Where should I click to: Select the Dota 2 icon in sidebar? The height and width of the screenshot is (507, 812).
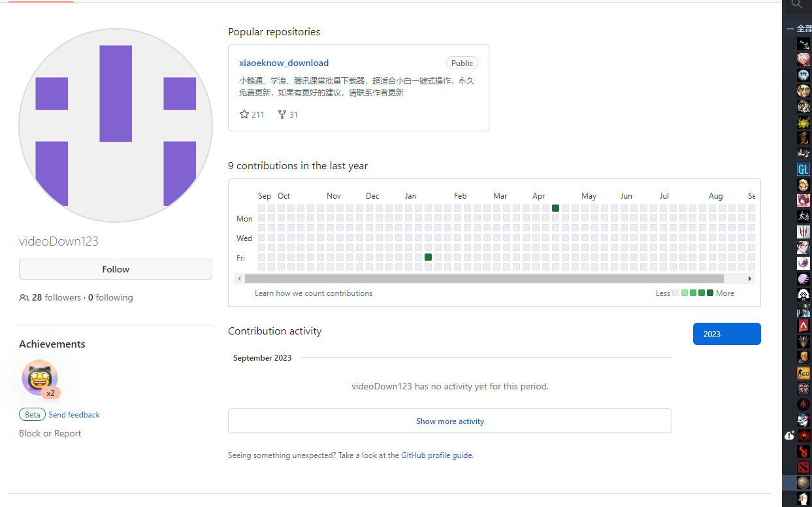click(804, 466)
